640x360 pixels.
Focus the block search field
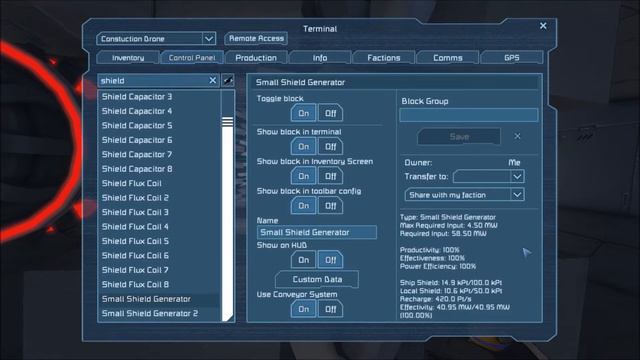pyautogui.click(x=153, y=80)
